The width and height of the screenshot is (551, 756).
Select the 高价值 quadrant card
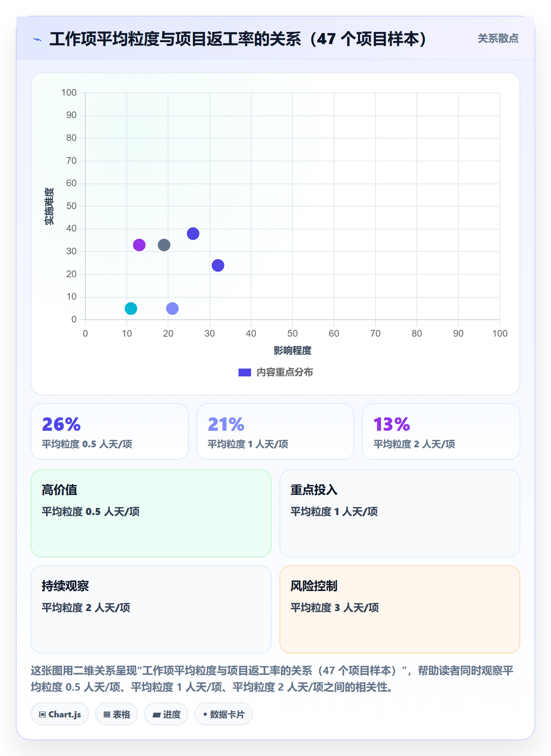click(x=151, y=513)
